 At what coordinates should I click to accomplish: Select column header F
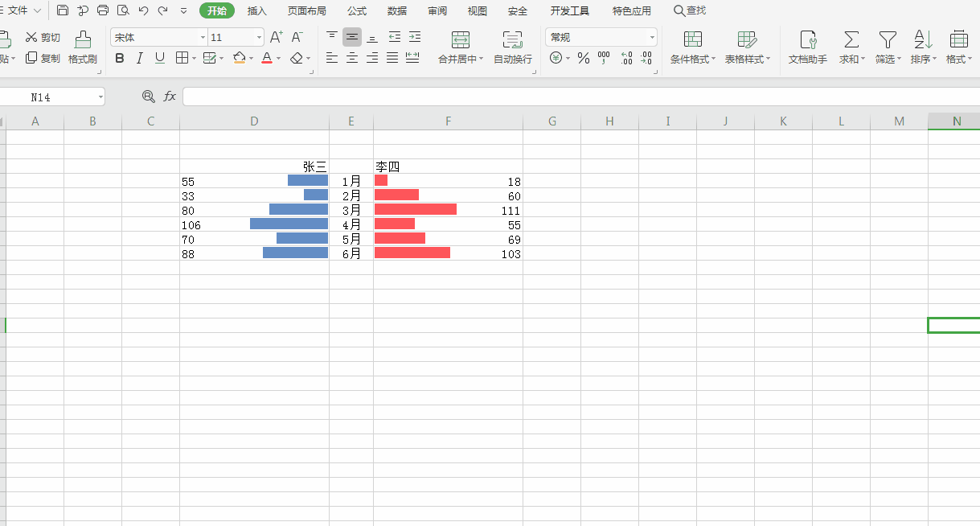[x=448, y=121]
